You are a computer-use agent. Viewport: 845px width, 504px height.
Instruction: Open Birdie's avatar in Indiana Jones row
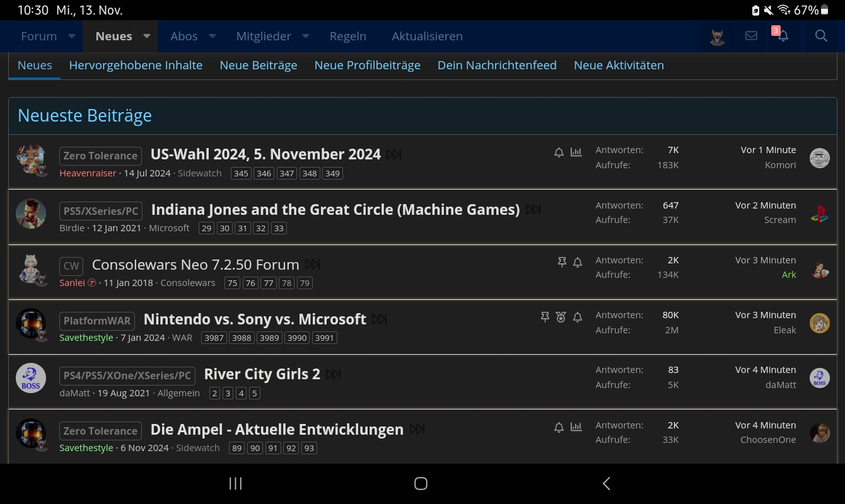[31, 214]
